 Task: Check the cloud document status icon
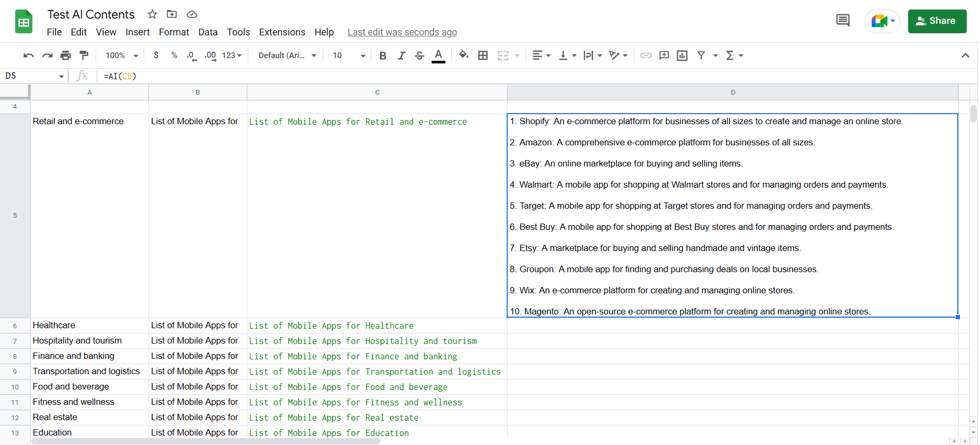[192, 14]
